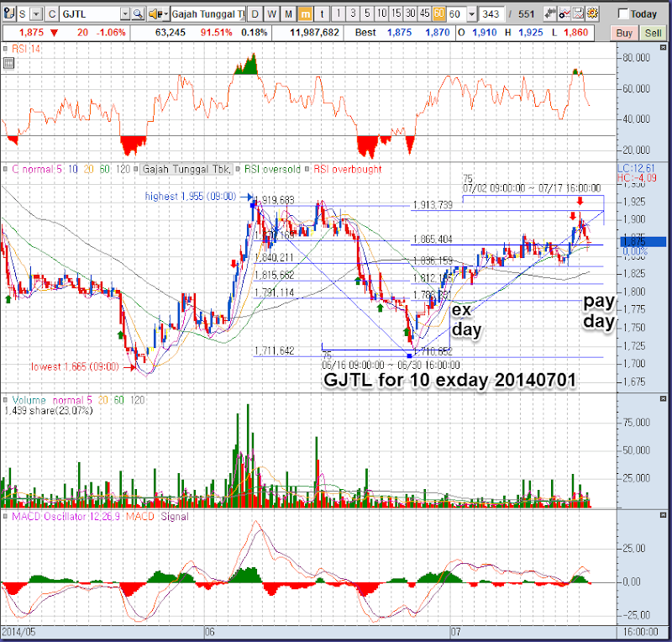Switch to tick chart with t
Screen dimensions: 672x642
pos(322,14)
